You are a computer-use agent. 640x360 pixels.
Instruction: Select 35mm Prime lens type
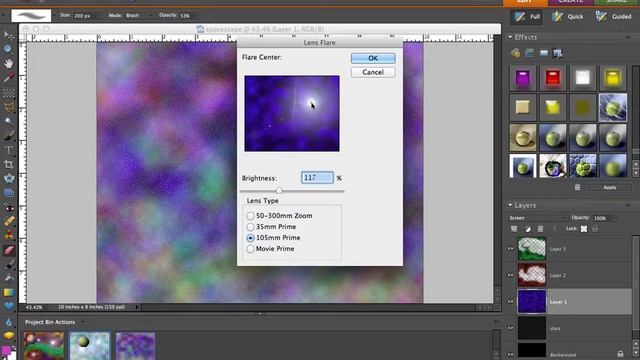coord(271,227)
